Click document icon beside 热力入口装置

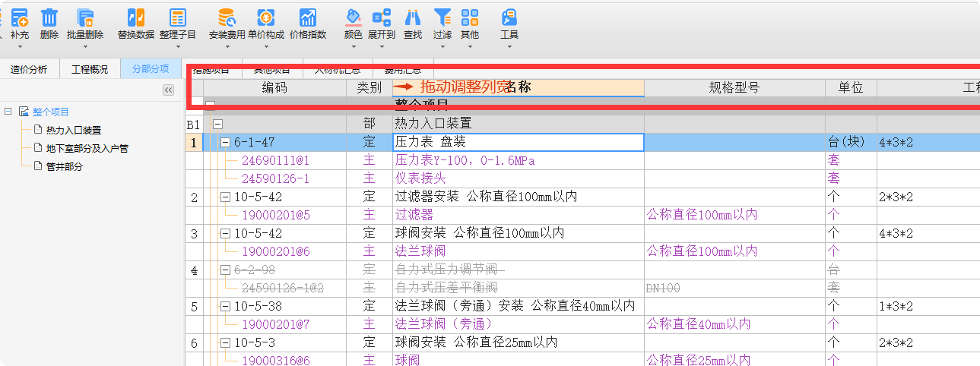[x=37, y=130]
